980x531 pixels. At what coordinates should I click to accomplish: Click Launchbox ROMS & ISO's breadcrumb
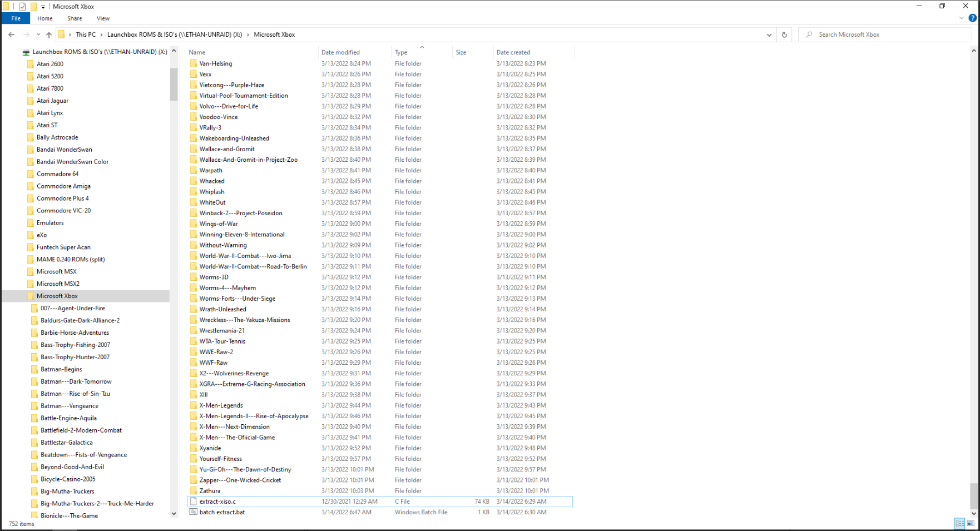pyautogui.click(x=175, y=34)
